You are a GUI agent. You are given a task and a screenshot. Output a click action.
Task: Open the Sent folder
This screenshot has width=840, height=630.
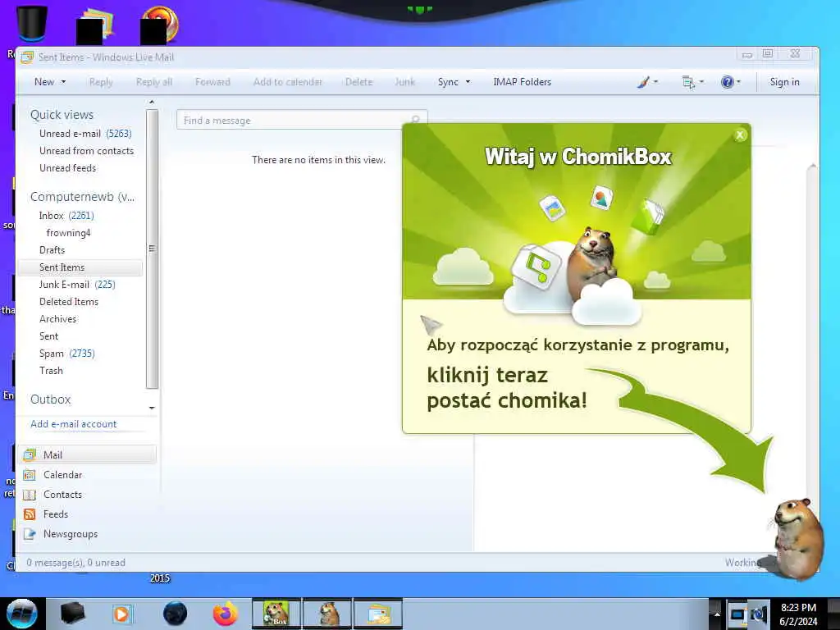tap(48, 336)
